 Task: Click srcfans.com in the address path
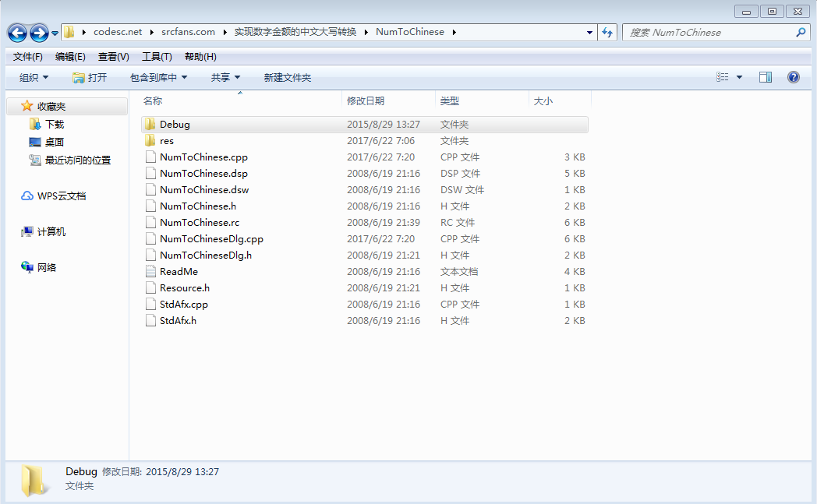pos(188,32)
